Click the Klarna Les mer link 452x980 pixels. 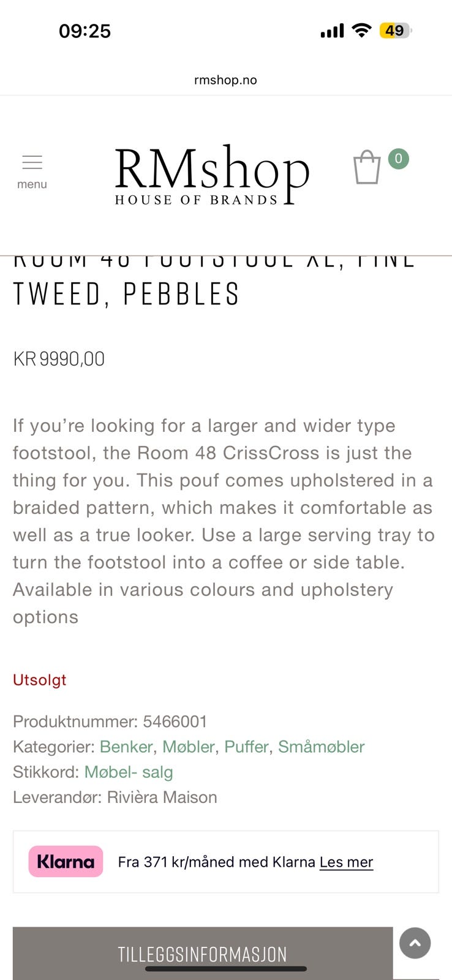tap(346, 862)
